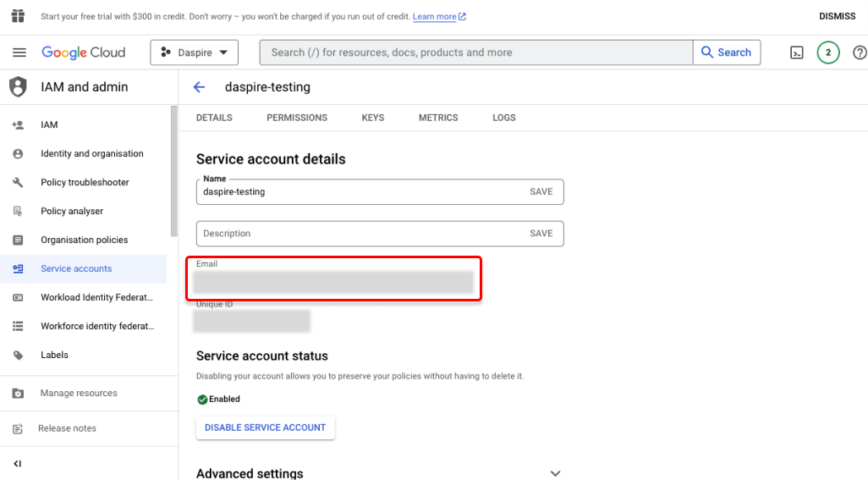The width and height of the screenshot is (868, 480).
Task: Collapse the sidebar with chevron icon
Action: click(x=18, y=464)
